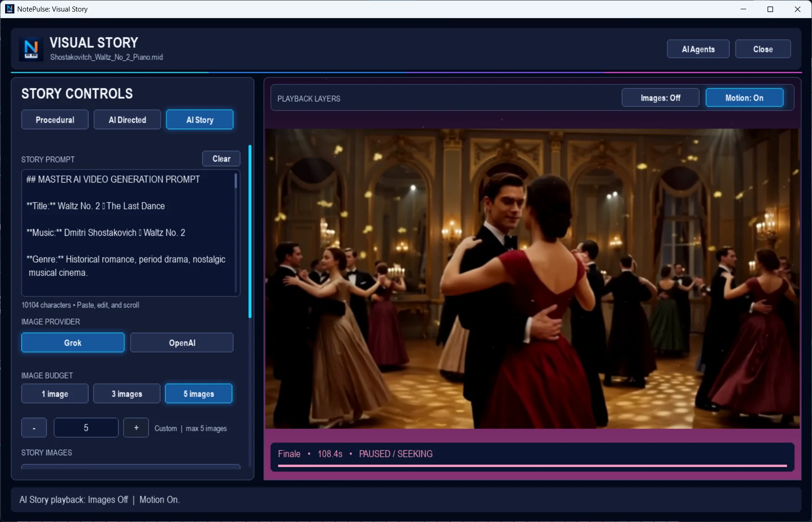Viewport: 812px width, 522px height.
Task: Click the ballroom dance video preview
Action: tap(532, 278)
